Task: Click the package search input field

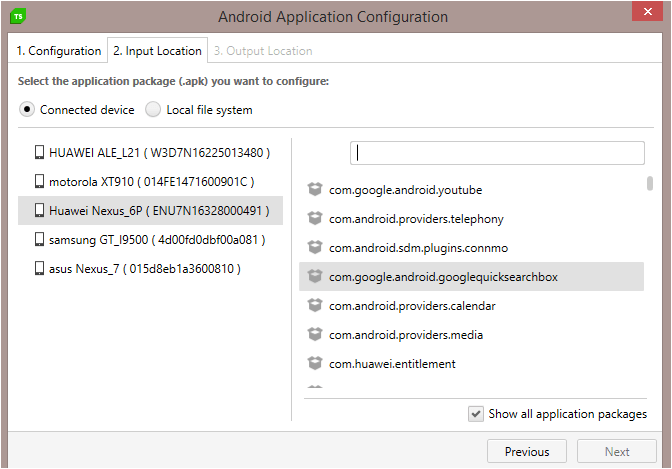Action: [x=497, y=153]
